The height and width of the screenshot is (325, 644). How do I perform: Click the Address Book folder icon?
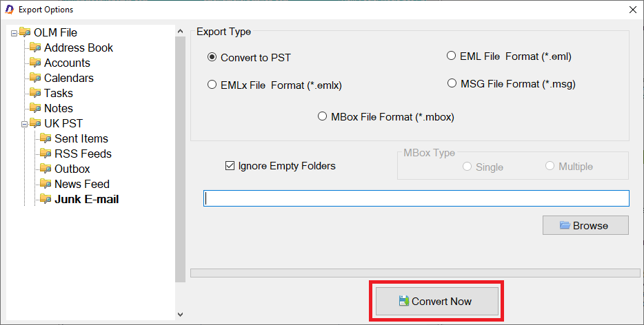coord(35,48)
